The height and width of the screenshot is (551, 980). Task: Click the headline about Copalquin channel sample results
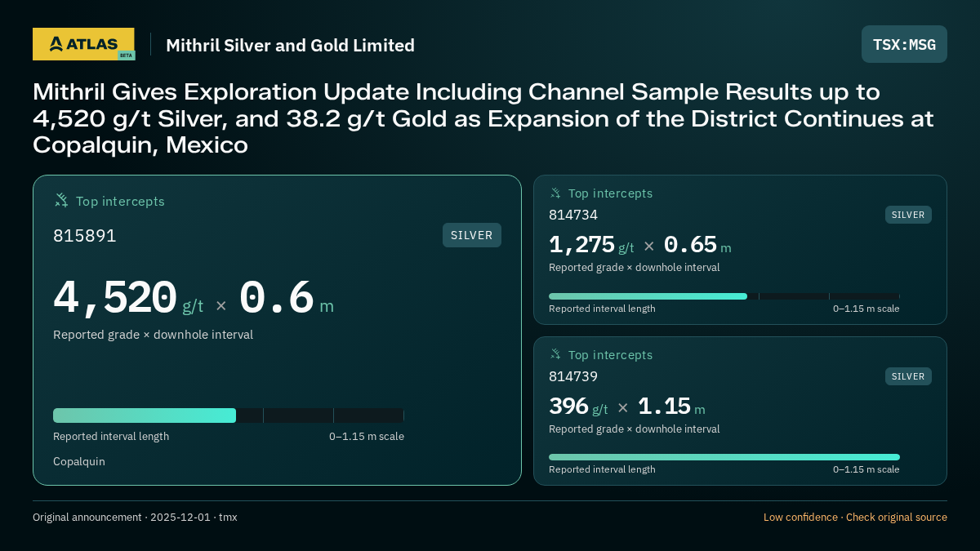[x=483, y=118]
